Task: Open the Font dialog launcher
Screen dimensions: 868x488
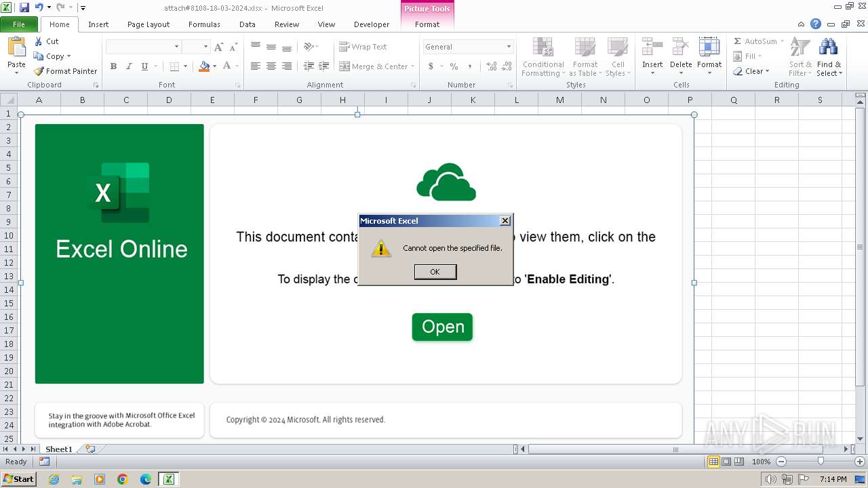Action: [238, 85]
